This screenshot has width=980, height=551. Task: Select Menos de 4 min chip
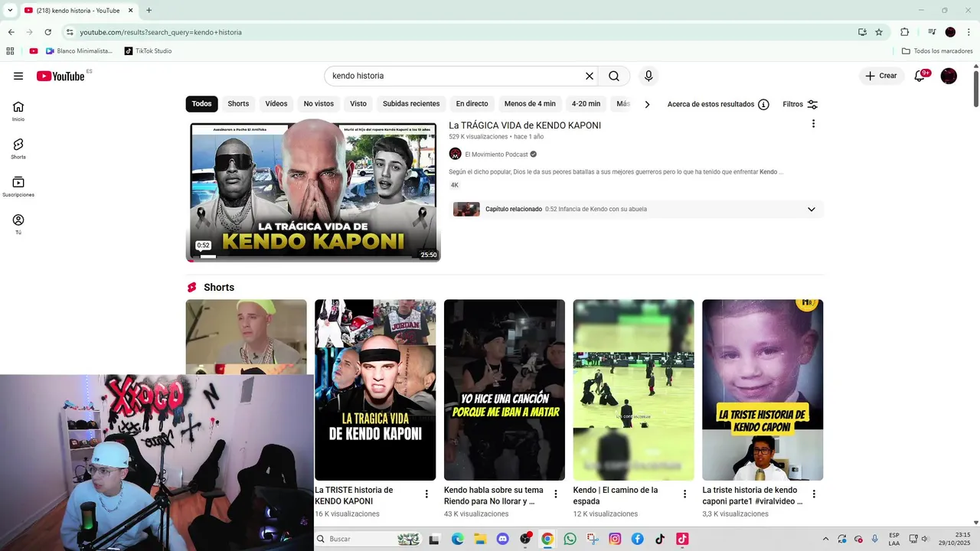coord(530,104)
